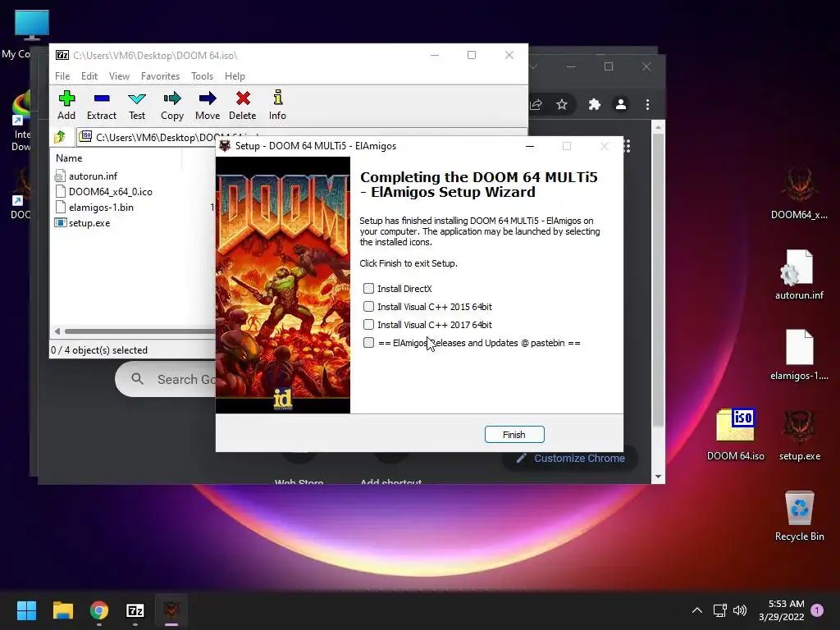
Task: Click the Info icon in 7-Zip toolbar
Action: (x=277, y=105)
